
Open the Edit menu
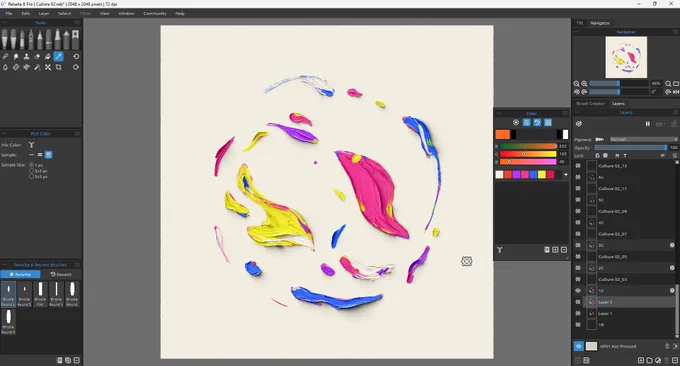tap(26, 13)
